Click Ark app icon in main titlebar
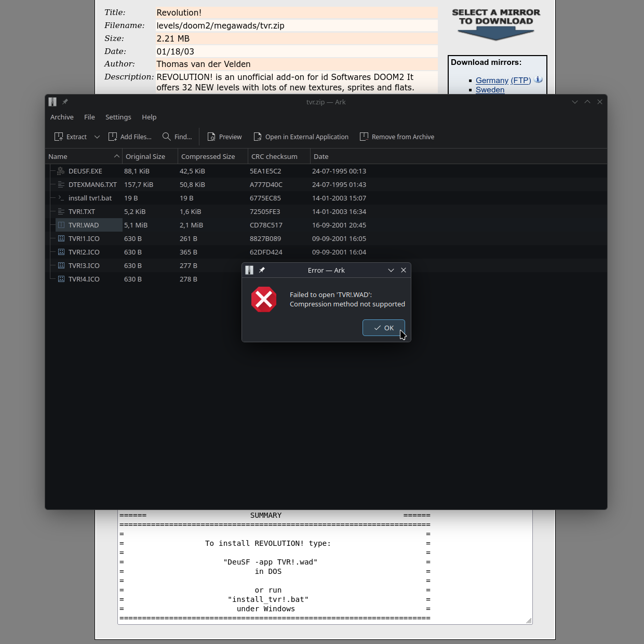This screenshot has height=644, width=644. pos(52,102)
